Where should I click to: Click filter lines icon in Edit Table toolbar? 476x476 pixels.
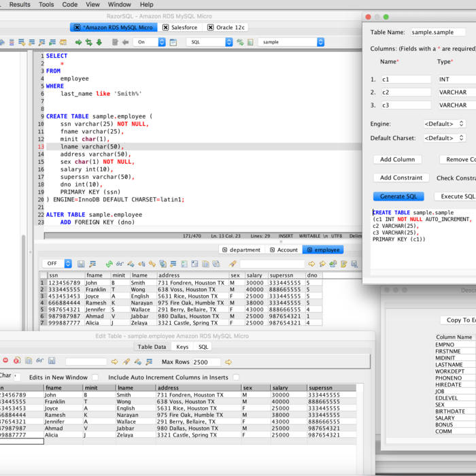click(149, 362)
